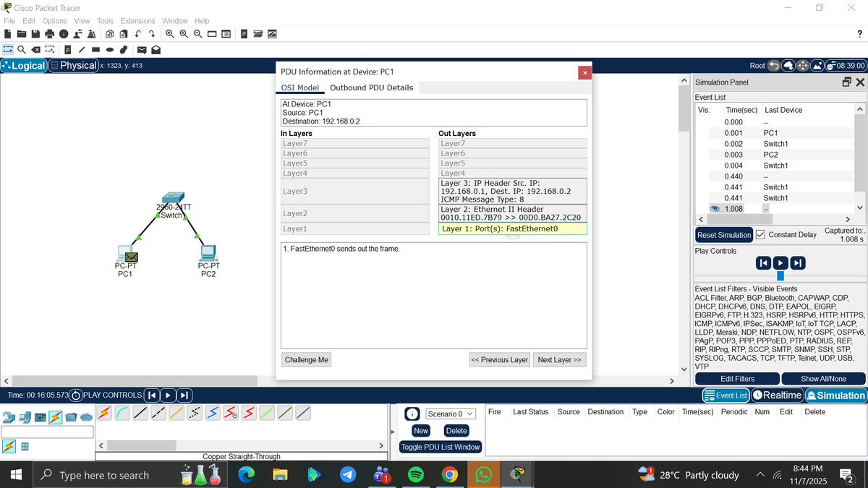Viewport: 868px width, 488px height.
Task: Select the Delete tool icon
Action: tap(36, 50)
